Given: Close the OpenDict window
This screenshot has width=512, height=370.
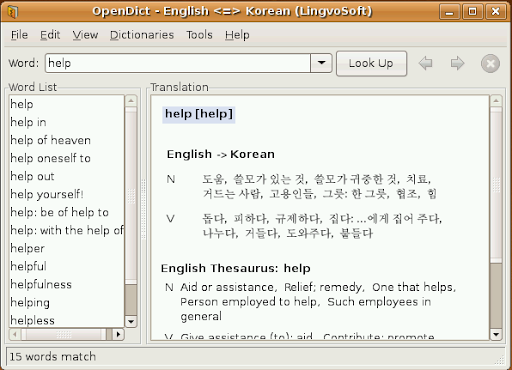Looking at the screenshot, I should point(496,12).
